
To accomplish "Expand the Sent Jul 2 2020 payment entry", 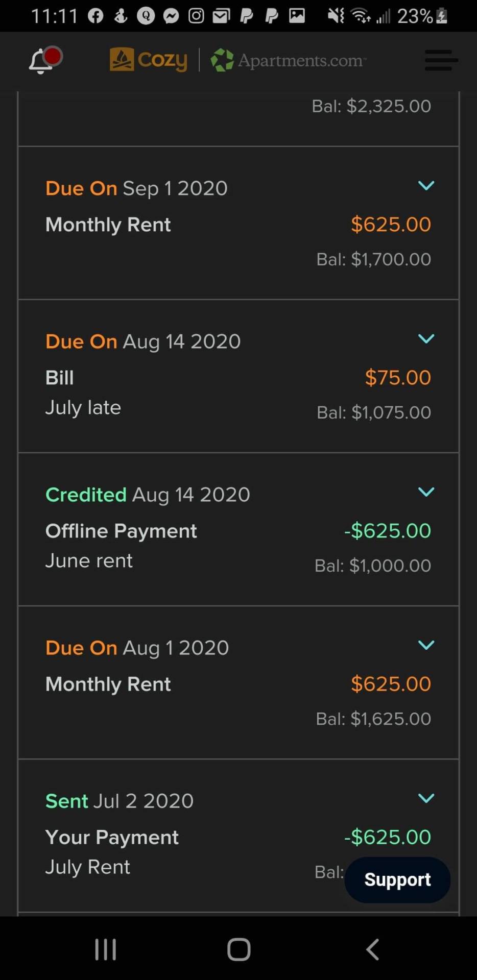I will pos(426,798).
